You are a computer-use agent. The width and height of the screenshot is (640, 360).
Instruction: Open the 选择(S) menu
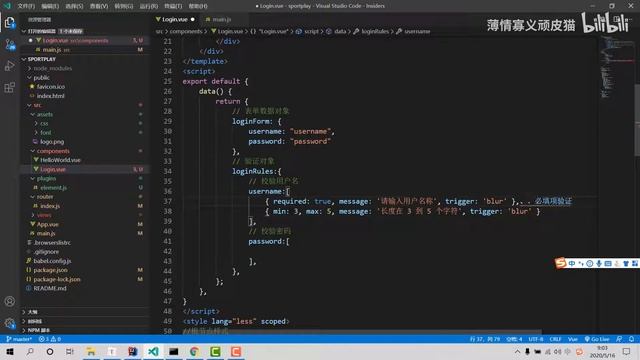pos(74,6)
